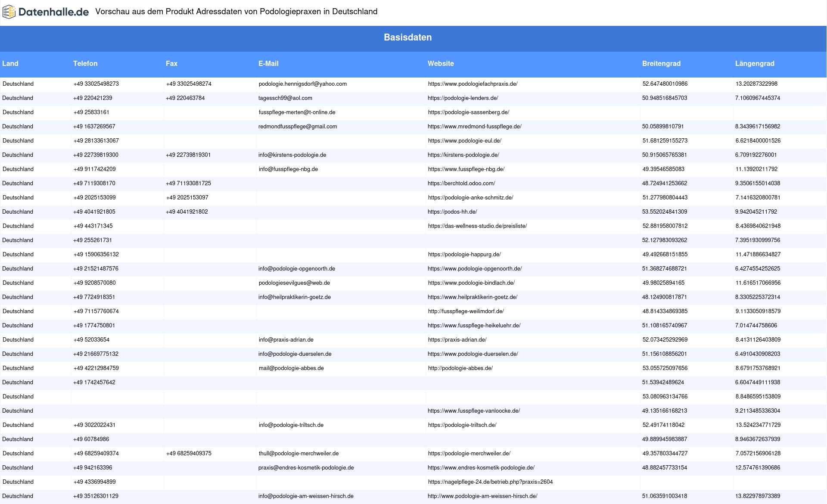Click the Längengrad column header

coord(755,63)
